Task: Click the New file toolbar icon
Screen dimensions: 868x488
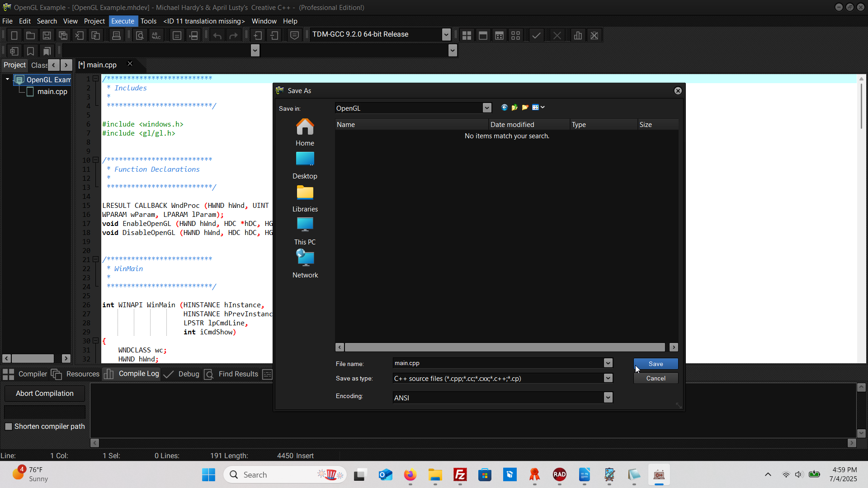Action: pyautogui.click(x=14, y=35)
